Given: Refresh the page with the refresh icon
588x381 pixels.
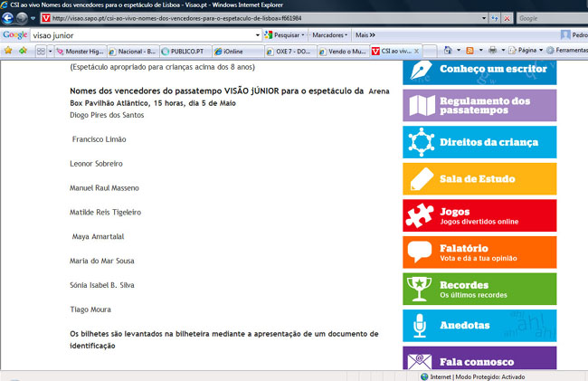Looking at the screenshot, I should pyautogui.click(x=495, y=18).
